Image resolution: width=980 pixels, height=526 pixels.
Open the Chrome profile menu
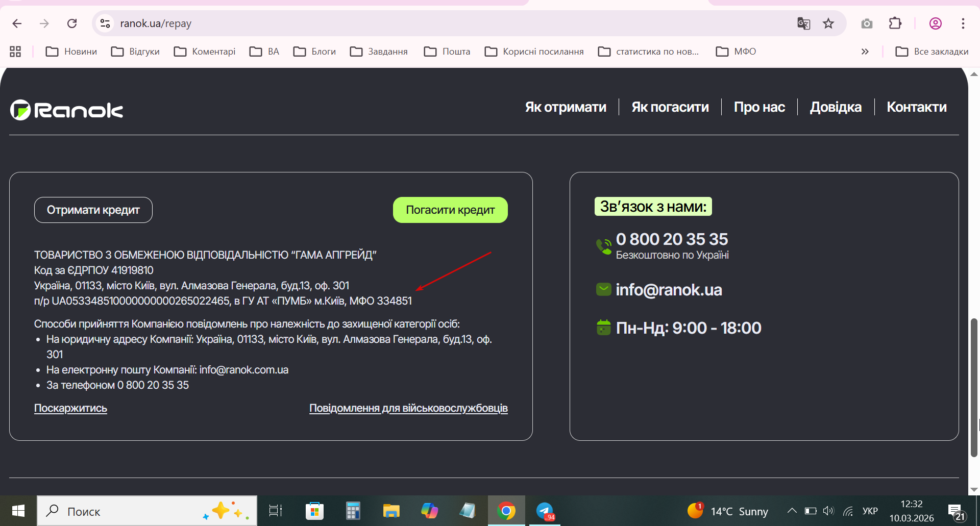coord(936,23)
